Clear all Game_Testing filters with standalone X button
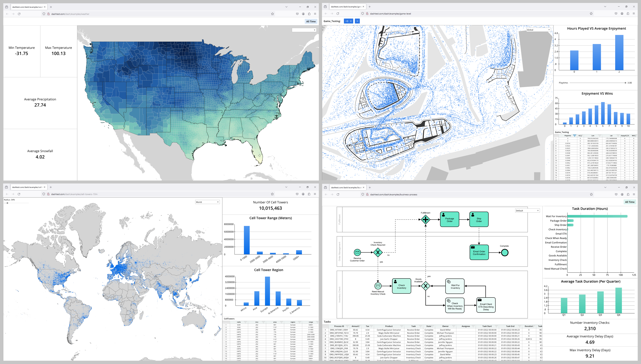 point(357,21)
